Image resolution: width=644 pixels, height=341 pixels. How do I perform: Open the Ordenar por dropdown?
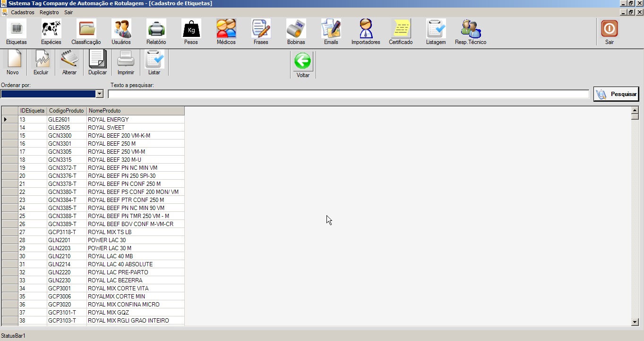(99, 94)
